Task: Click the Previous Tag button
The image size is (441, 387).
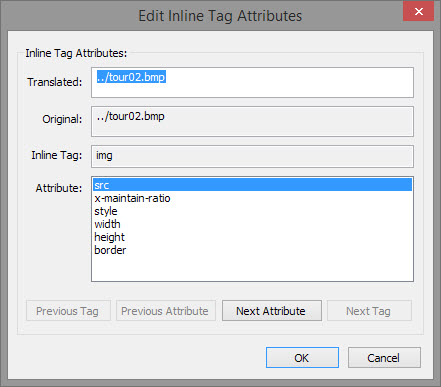Action: pyautogui.click(x=68, y=311)
